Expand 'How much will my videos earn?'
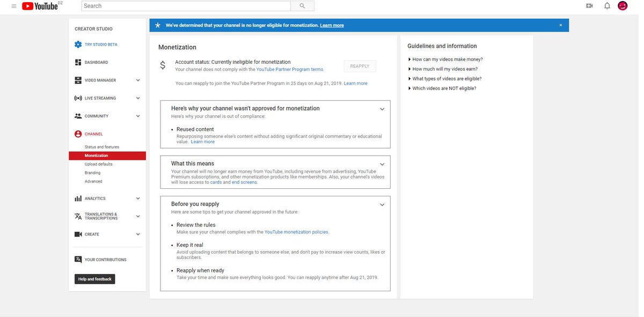Screen dimensions: 644x317 (443, 69)
